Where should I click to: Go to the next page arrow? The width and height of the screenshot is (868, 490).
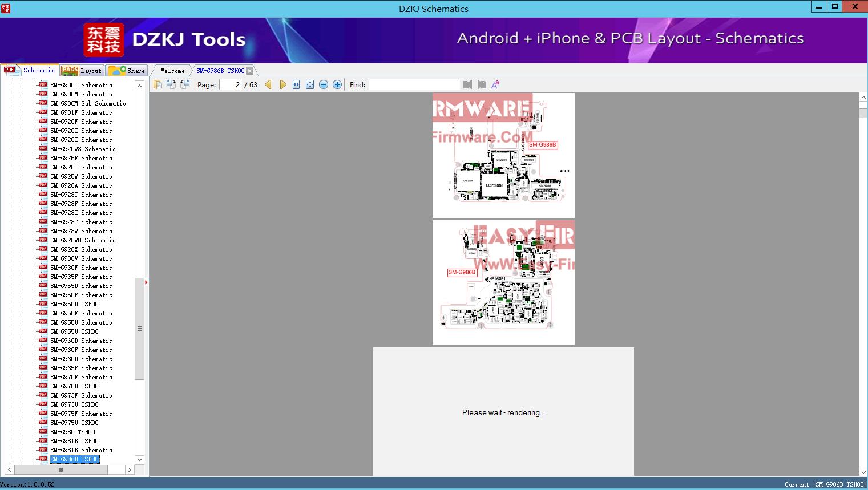282,84
